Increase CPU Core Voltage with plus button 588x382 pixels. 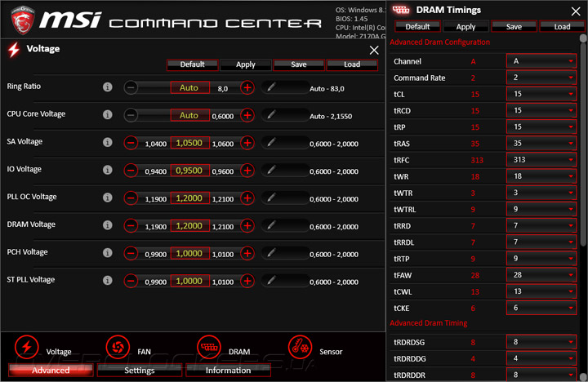coord(247,115)
